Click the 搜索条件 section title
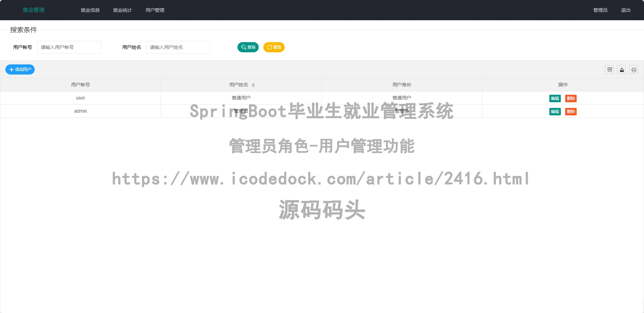This screenshot has width=644, height=313. click(x=24, y=30)
